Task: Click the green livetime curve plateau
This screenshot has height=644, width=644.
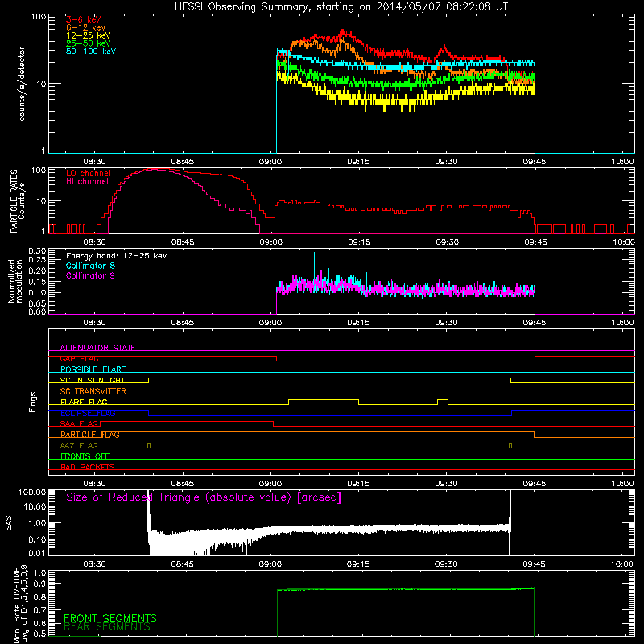Action: coord(406,589)
